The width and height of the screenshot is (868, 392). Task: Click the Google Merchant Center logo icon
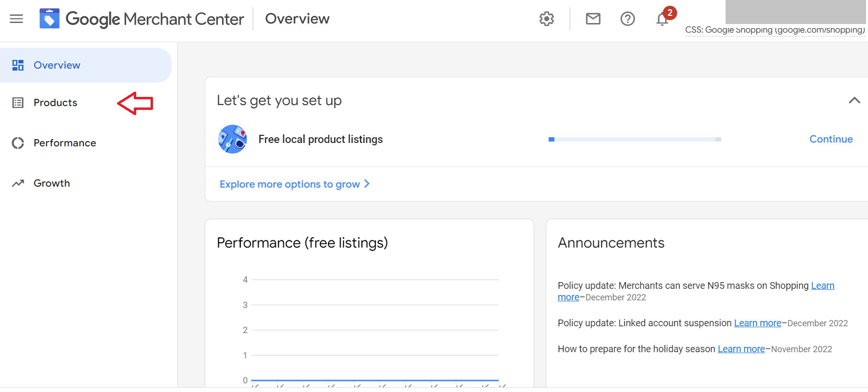coord(49,19)
